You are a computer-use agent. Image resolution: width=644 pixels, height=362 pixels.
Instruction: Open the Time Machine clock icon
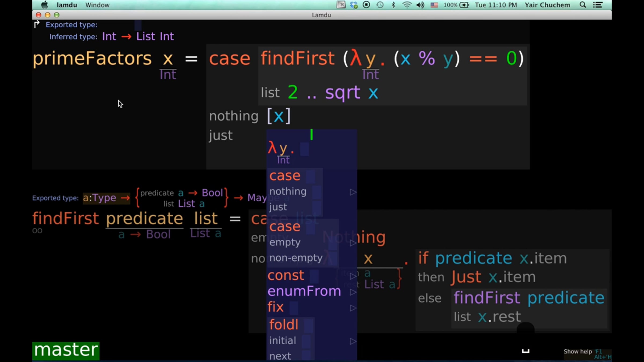click(x=380, y=5)
